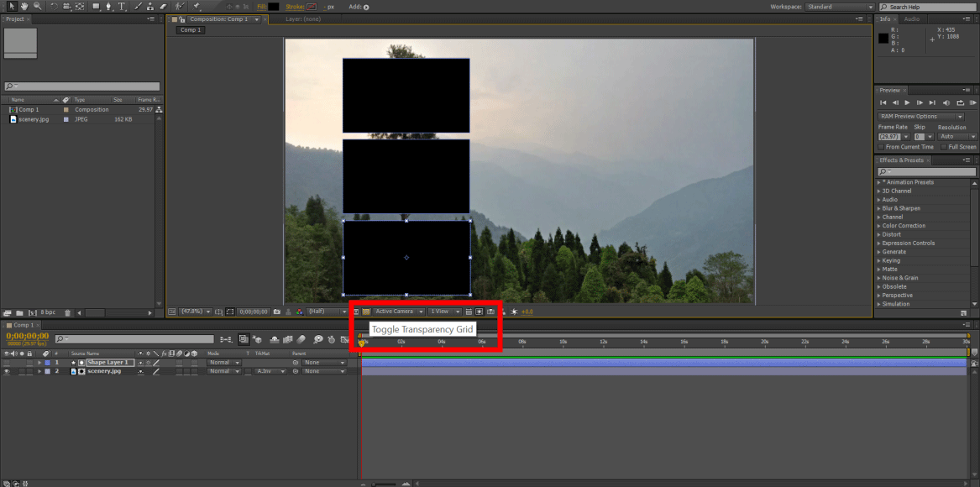Open Fill options link
The image size is (980, 487).
point(262,7)
